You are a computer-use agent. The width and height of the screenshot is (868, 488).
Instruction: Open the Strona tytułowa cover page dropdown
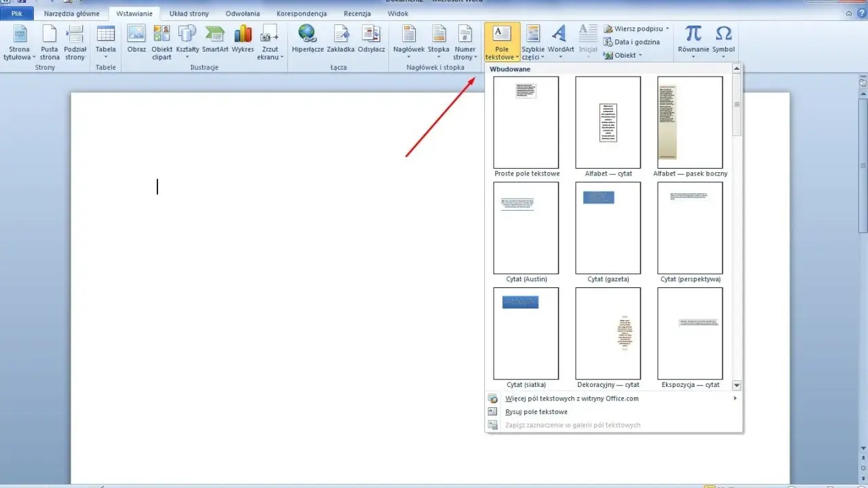click(20, 43)
